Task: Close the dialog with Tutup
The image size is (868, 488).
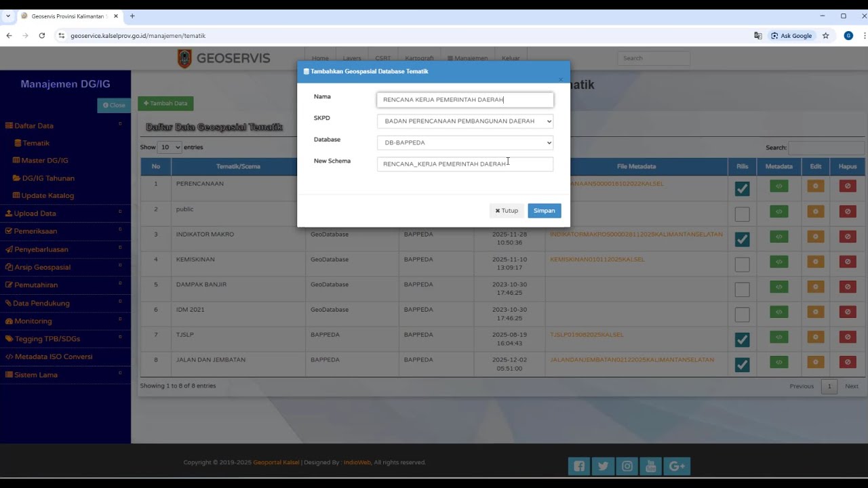Action: 507,211
